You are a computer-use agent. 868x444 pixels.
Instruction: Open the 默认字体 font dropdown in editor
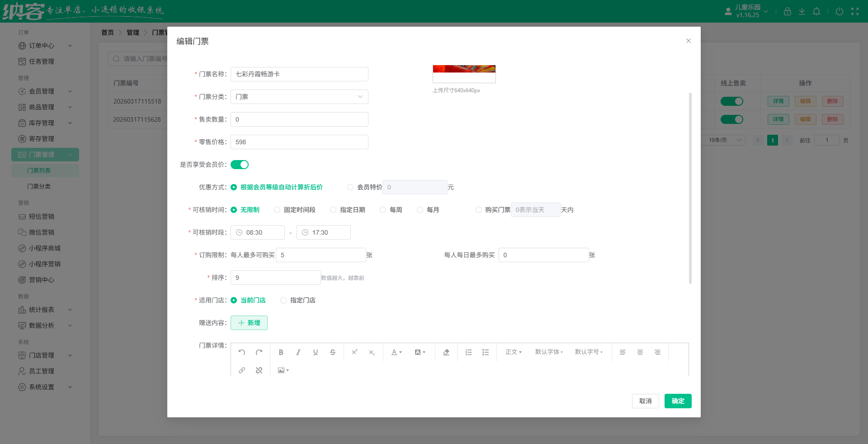coord(548,352)
